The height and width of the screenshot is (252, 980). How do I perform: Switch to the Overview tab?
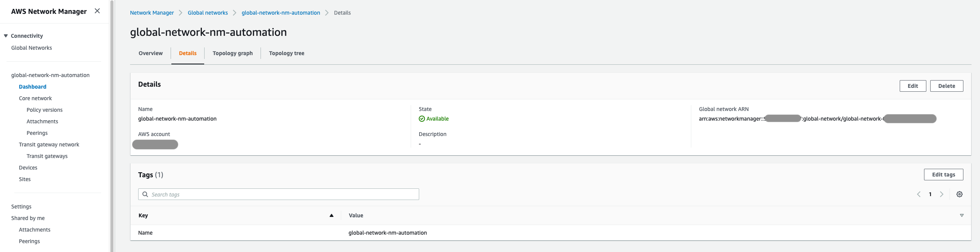coord(151,53)
